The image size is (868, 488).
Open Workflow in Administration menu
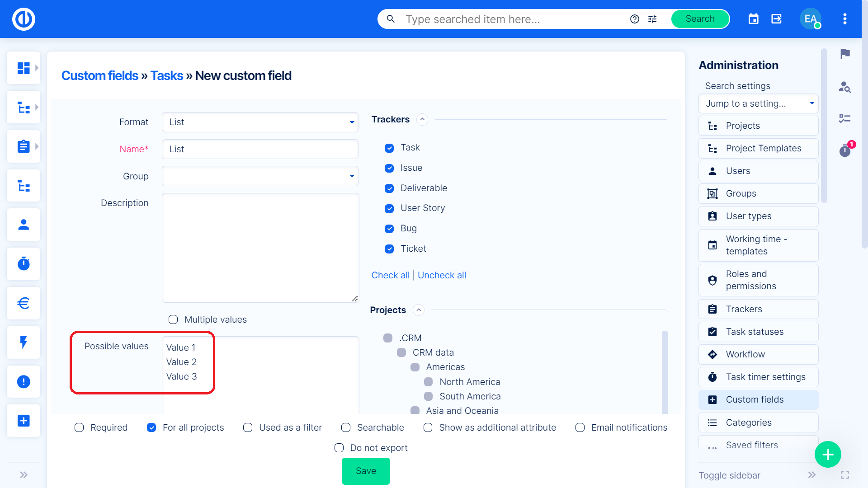[759, 354]
